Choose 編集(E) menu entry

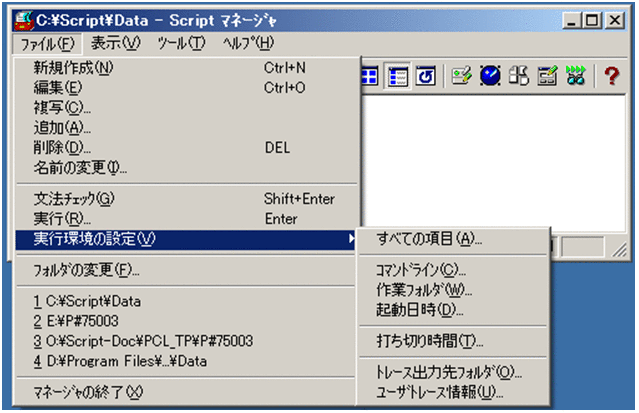187,88
